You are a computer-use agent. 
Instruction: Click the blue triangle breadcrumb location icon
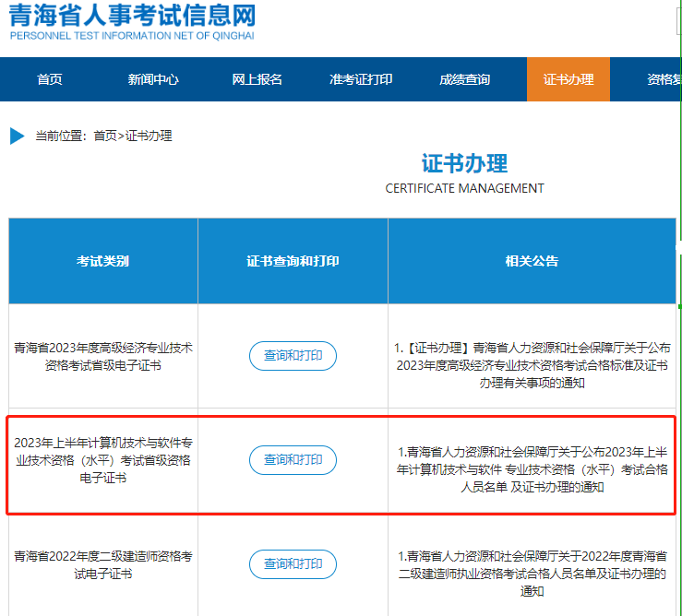18,136
